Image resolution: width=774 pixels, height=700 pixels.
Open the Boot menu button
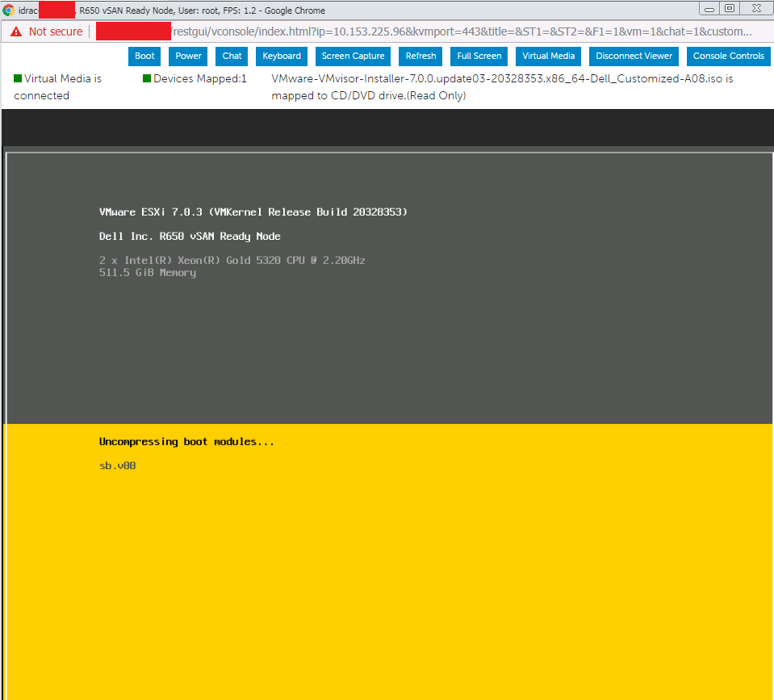pos(144,57)
